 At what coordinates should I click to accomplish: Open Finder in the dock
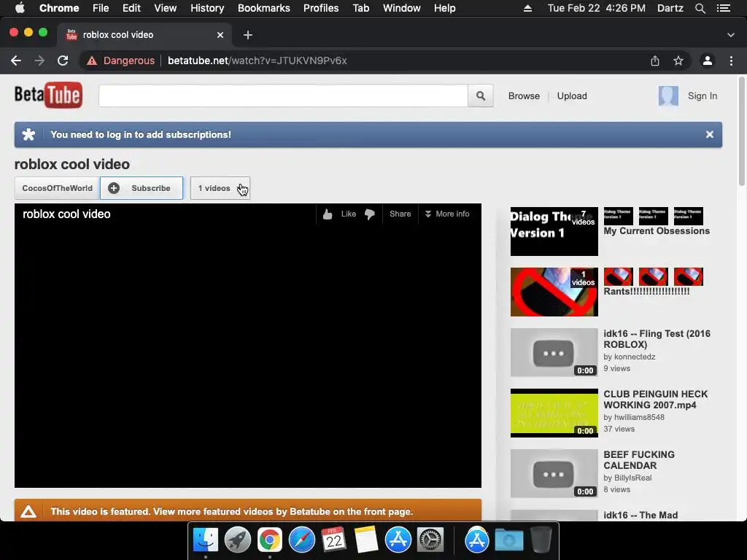tap(205, 540)
